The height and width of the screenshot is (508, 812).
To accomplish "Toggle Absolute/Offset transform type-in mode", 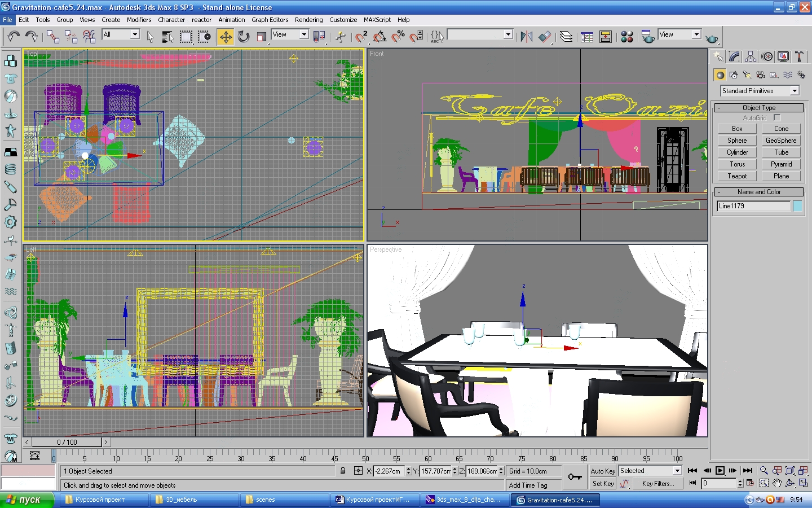I will pos(358,471).
